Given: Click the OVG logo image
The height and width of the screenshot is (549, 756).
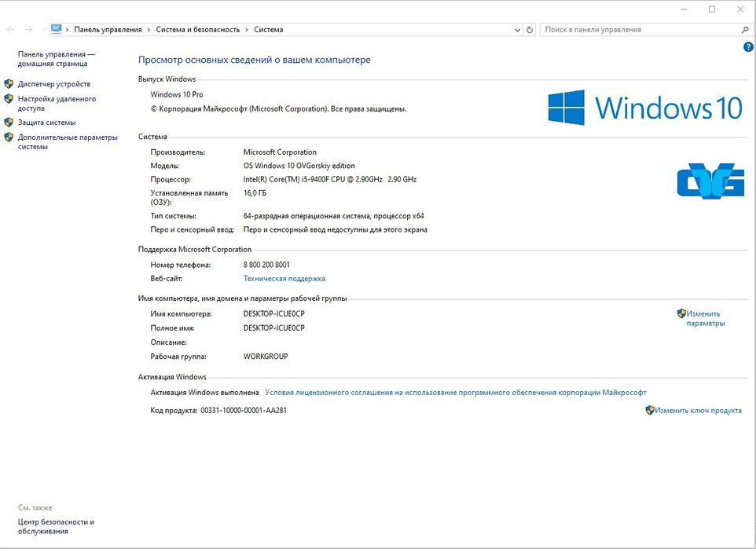Looking at the screenshot, I should 710,181.
